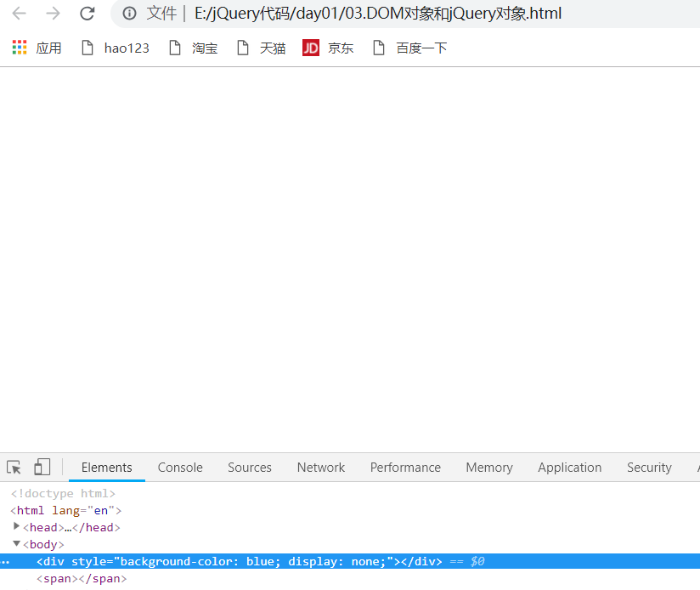Viewport: 700px width, 590px height.
Task: Switch to the Console tab
Action: [x=180, y=468]
